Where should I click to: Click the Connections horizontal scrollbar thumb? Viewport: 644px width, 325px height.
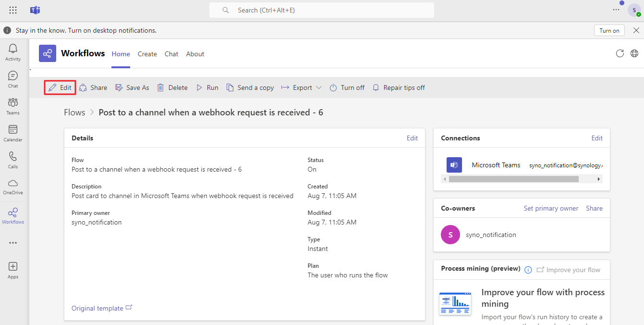click(x=514, y=179)
